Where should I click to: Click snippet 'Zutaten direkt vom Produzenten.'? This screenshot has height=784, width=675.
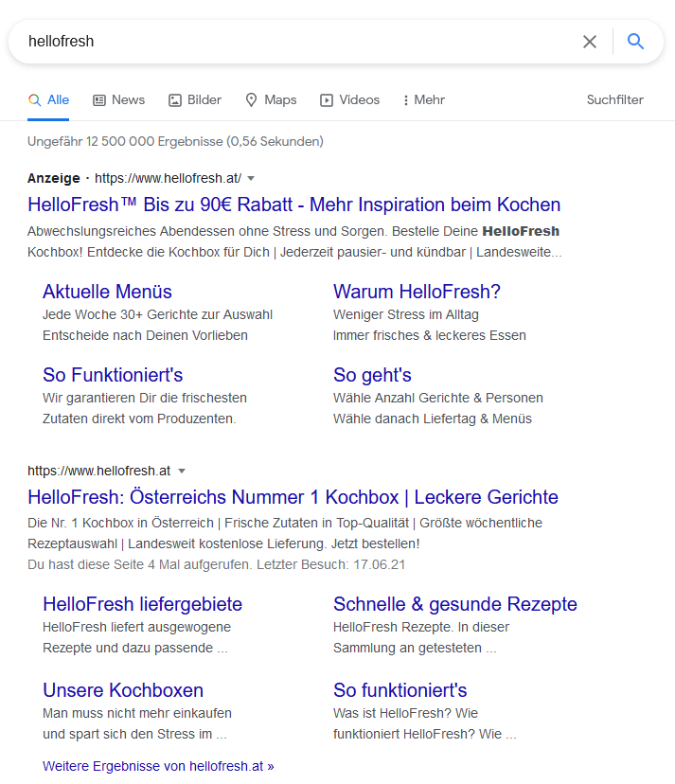coord(139,419)
